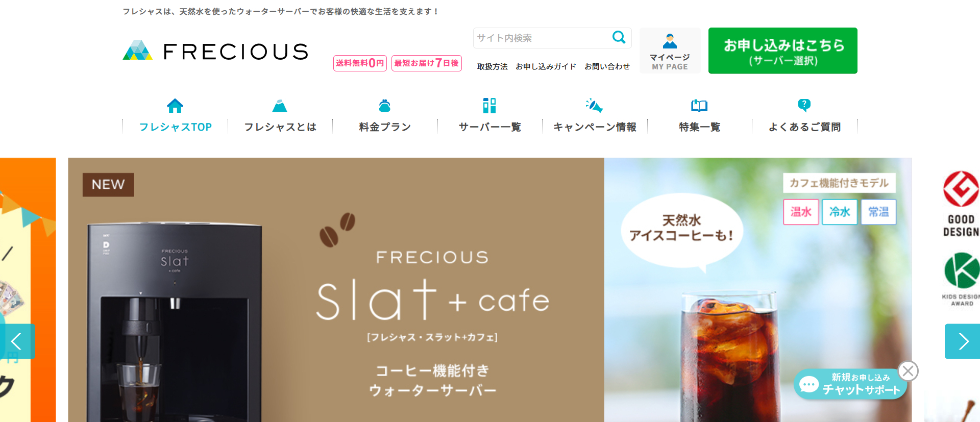Click the home icon above フレシャスTOP
This screenshot has height=422, width=980.
[x=175, y=106]
